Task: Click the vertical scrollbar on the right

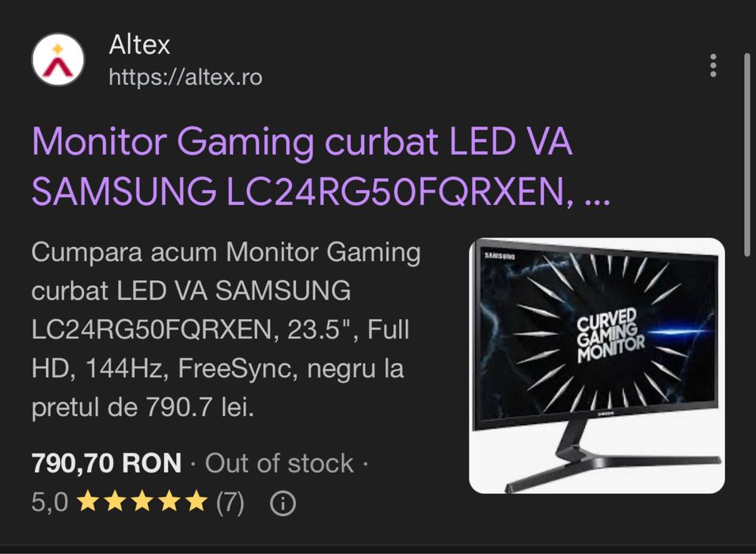Action: [747, 154]
